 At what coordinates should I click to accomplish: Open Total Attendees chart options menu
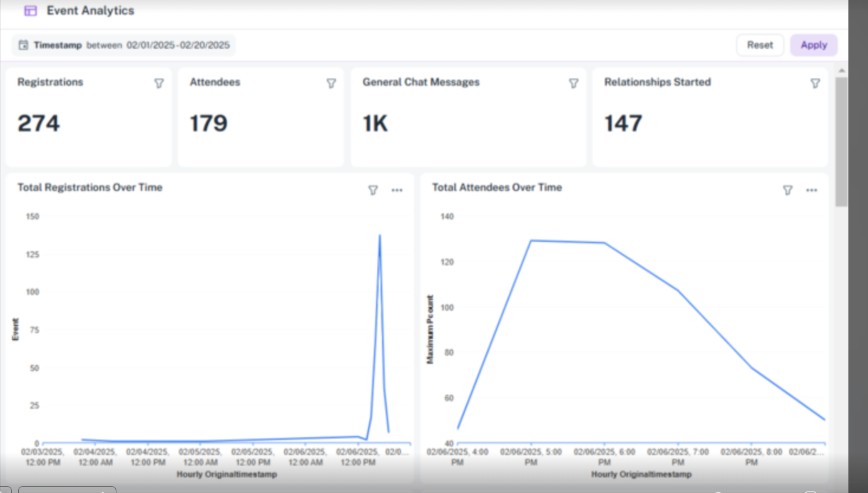(812, 190)
